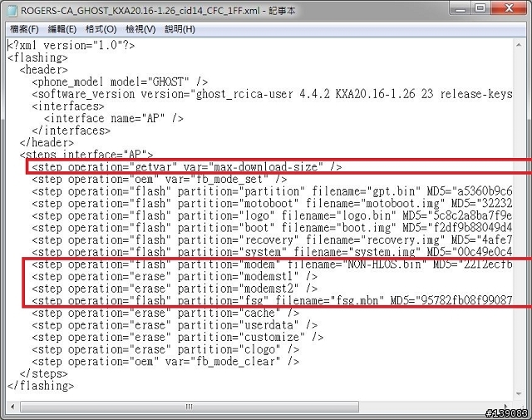Image resolution: width=532 pixels, height=420 pixels.
Task: Click the erase modemst2 step line
Action: [x=175, y=289]
